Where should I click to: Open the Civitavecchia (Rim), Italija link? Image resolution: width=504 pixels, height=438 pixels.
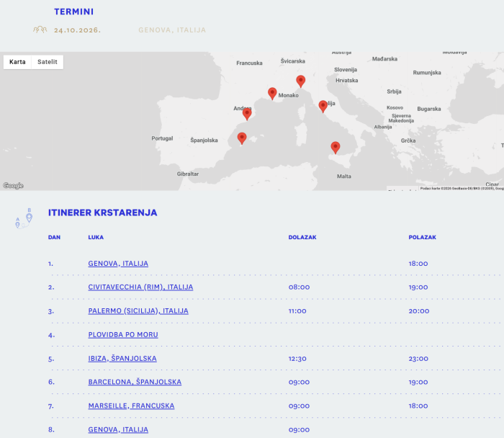tap(140, 287)
